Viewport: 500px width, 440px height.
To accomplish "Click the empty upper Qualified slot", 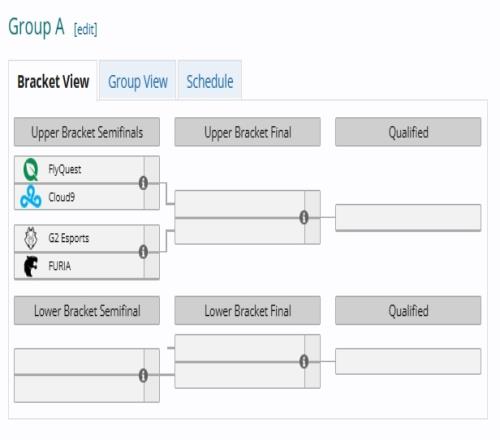I will 408,217.
